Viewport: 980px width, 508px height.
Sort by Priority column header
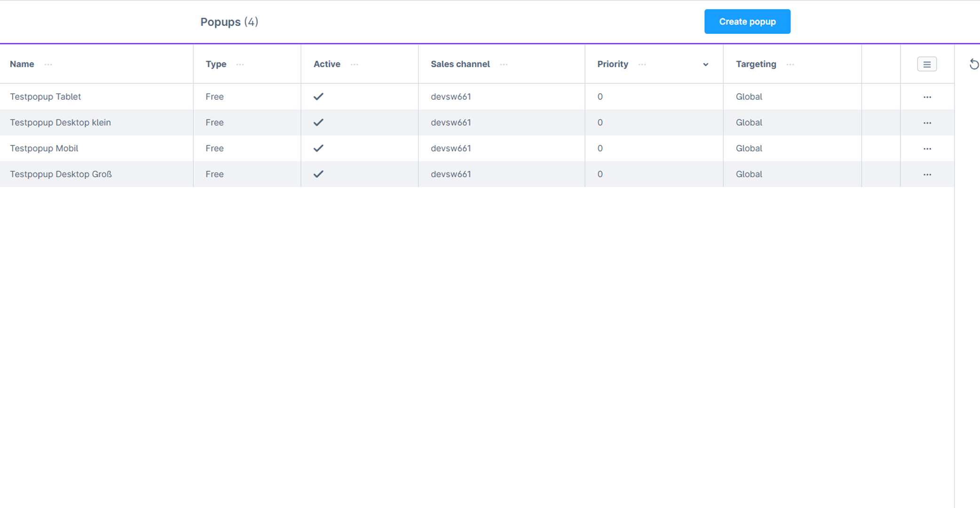(x=613, y=64)
